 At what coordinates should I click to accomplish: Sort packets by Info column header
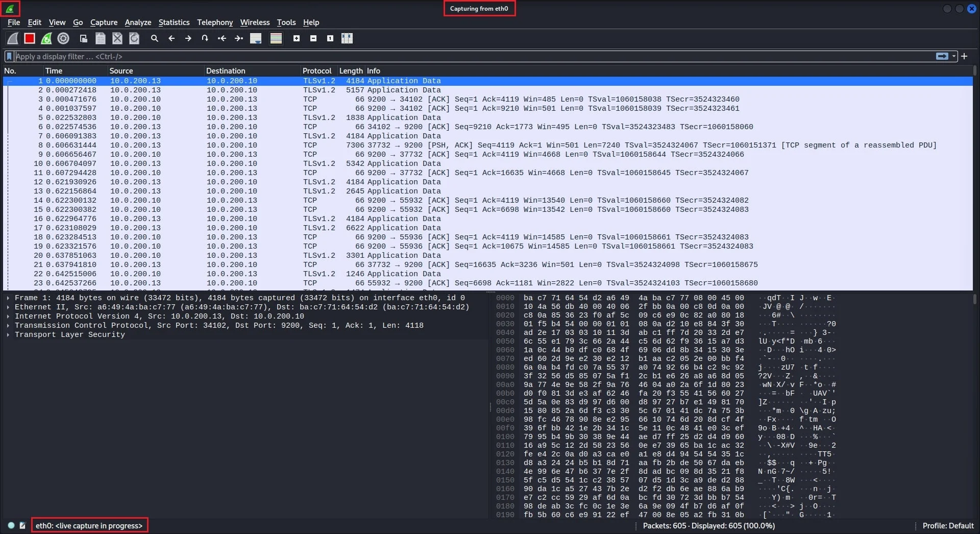point(669,71)
